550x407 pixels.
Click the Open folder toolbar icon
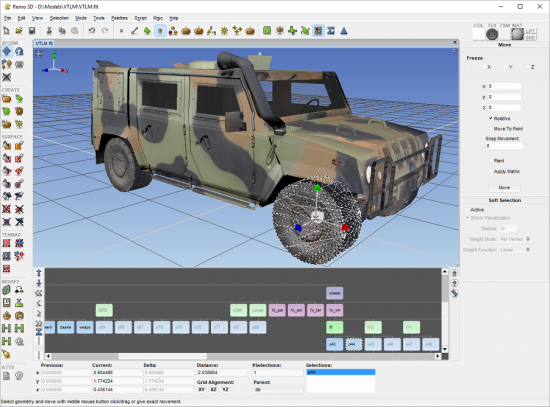[x=19, y=31]
